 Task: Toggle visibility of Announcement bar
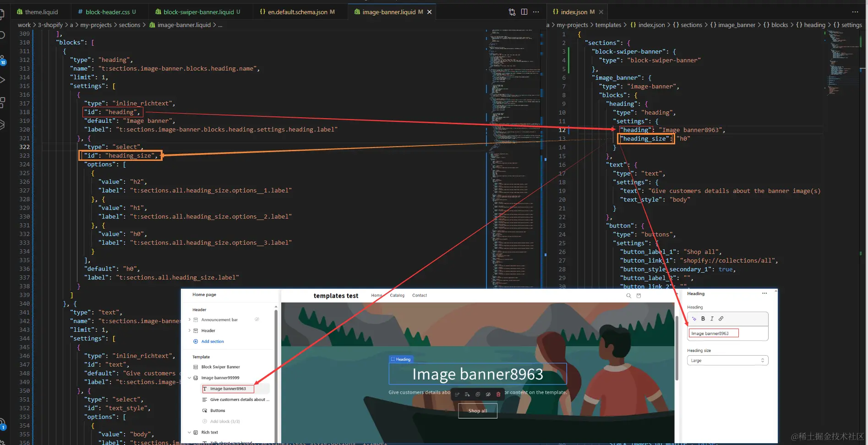(257, 319)
